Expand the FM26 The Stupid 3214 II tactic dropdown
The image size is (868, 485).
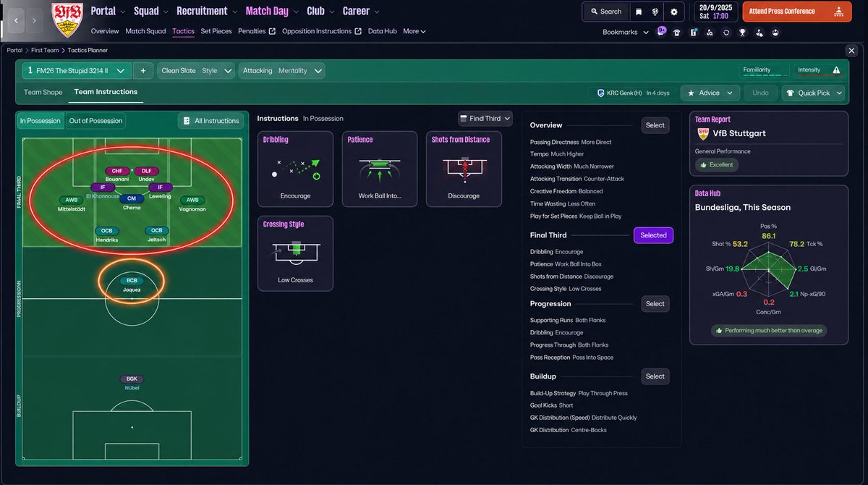pyautogui.click(x=77, y=70)
